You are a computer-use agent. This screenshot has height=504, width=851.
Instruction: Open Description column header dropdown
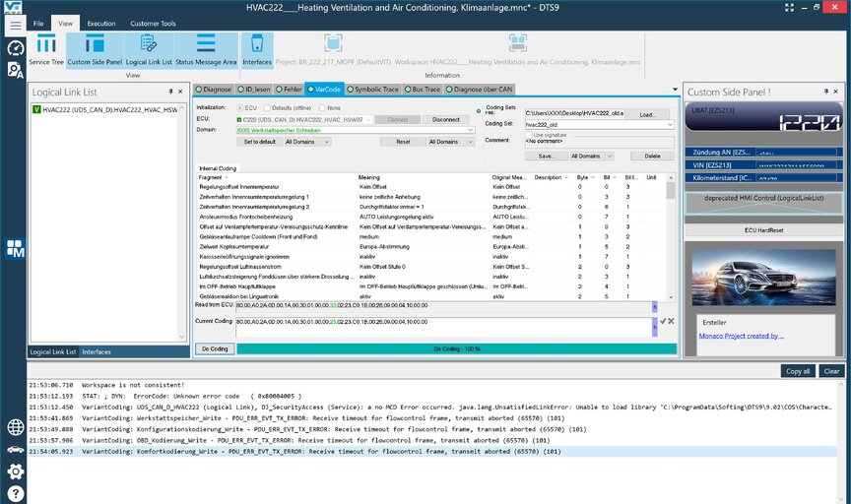566,177
